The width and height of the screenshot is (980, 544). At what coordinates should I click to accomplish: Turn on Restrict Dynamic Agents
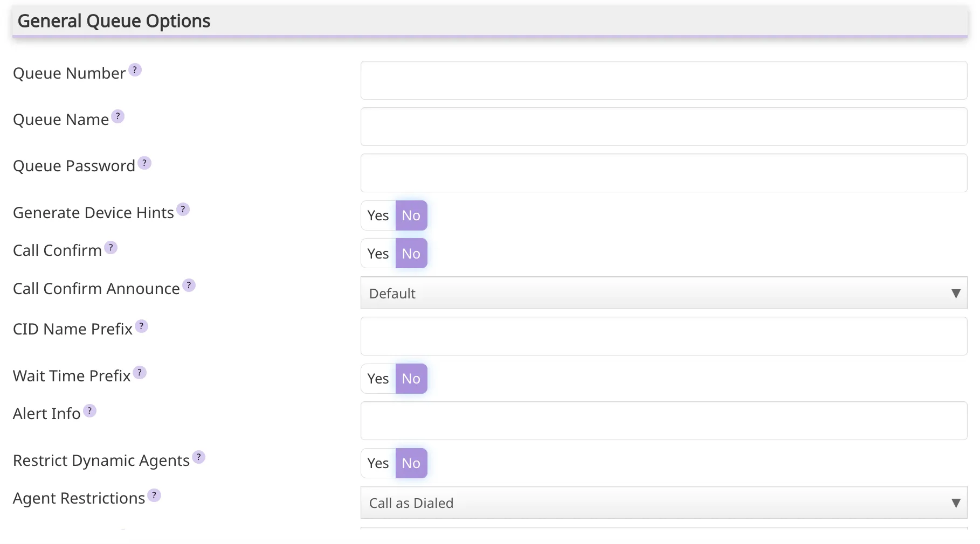click(x=377, y=463)
